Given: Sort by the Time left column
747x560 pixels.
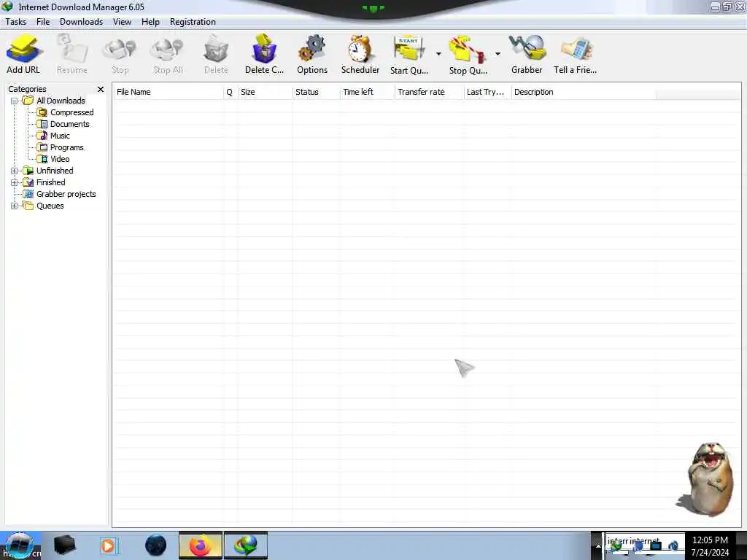Looking at the screenshot, I should click(x=368, y=92).
